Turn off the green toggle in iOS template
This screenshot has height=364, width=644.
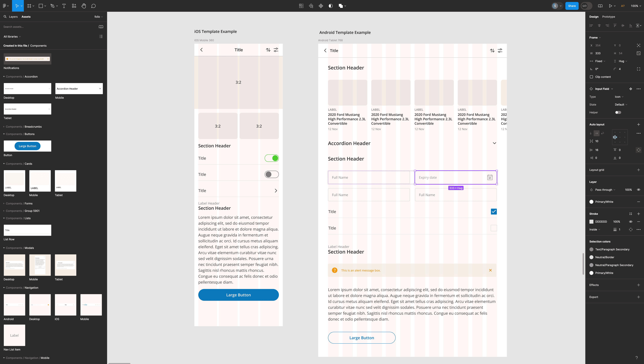click(272, 158)
